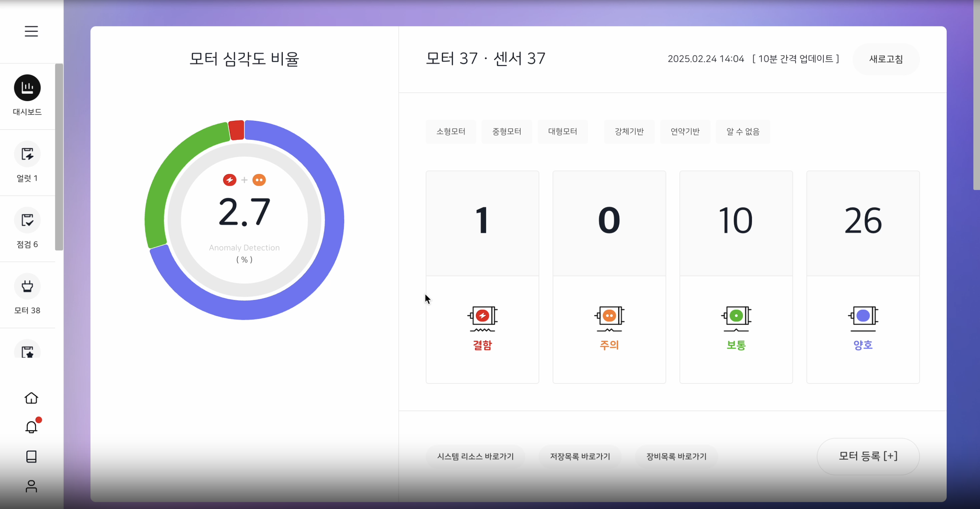
Task: Open the 대시보드 dashboard icon
Action: coord(27,88)
